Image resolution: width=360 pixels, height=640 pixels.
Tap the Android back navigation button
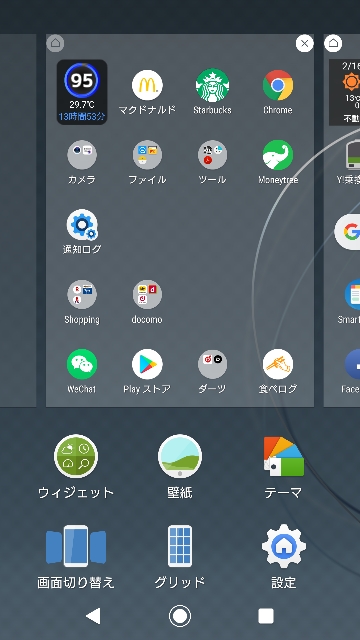tap(93, 616)
